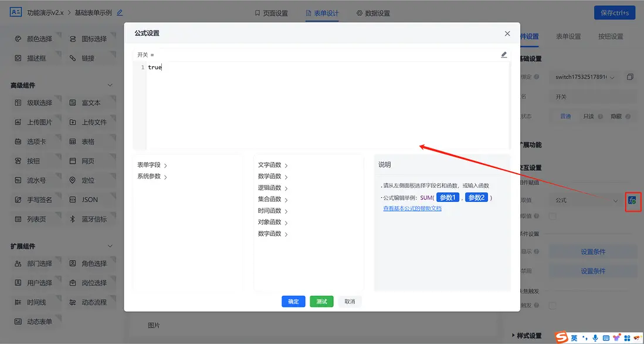Tick the checkbox under the 公式 dropdown

pos(553,216)
